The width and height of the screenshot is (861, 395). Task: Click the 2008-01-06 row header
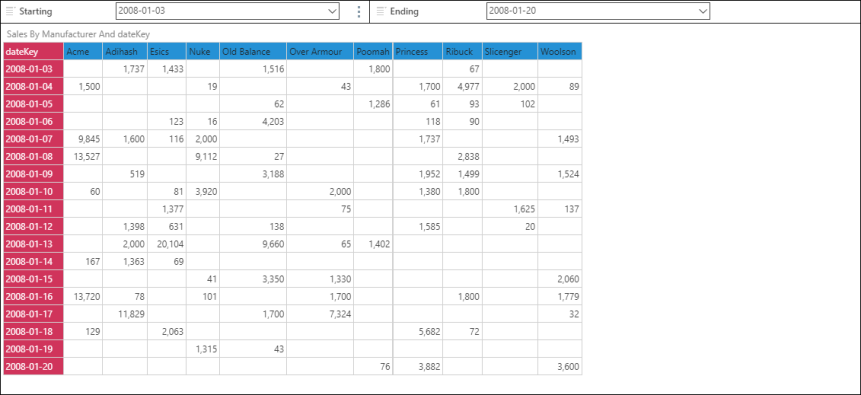(33, 121)
